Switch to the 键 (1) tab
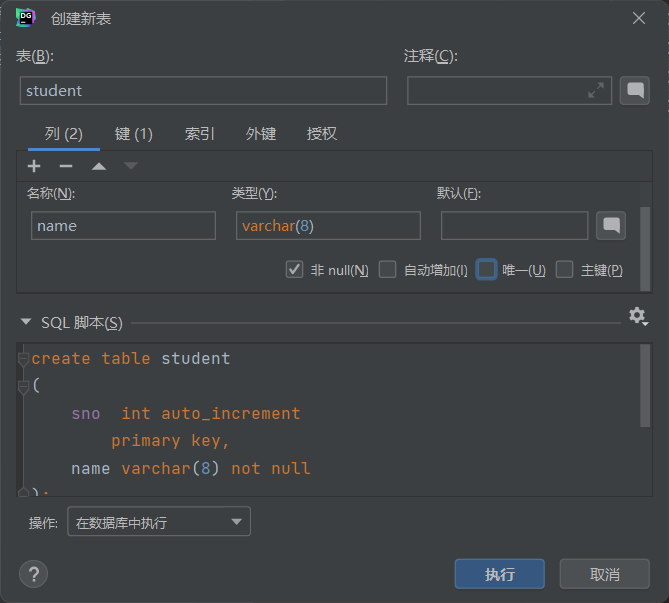This screenshot has width=669, height=603. click(x=133, y=134)
